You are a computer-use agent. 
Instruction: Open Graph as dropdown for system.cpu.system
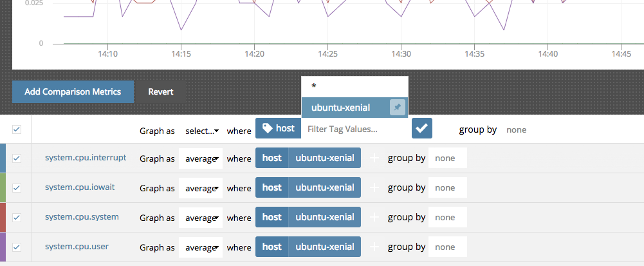pos(201,218)
